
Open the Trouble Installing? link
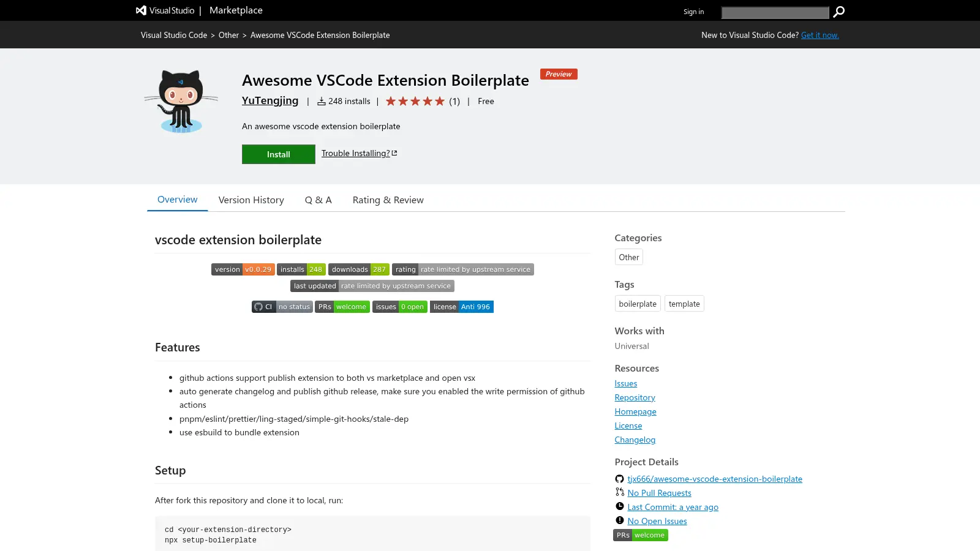356,153
